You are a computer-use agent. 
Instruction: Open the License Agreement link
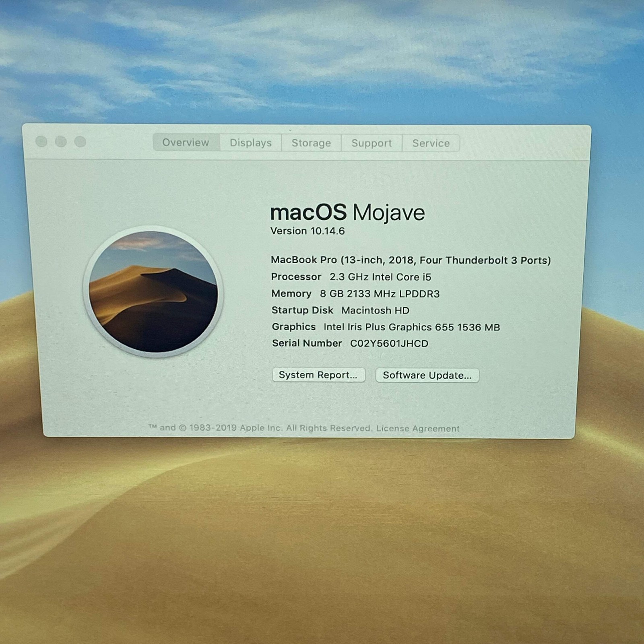[x=418, y=429]
